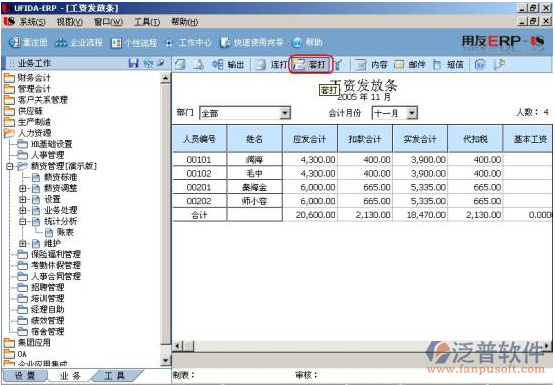Select the 账表 tree item
This screenshot has width=555, height=385.
[x=65, y=232]
